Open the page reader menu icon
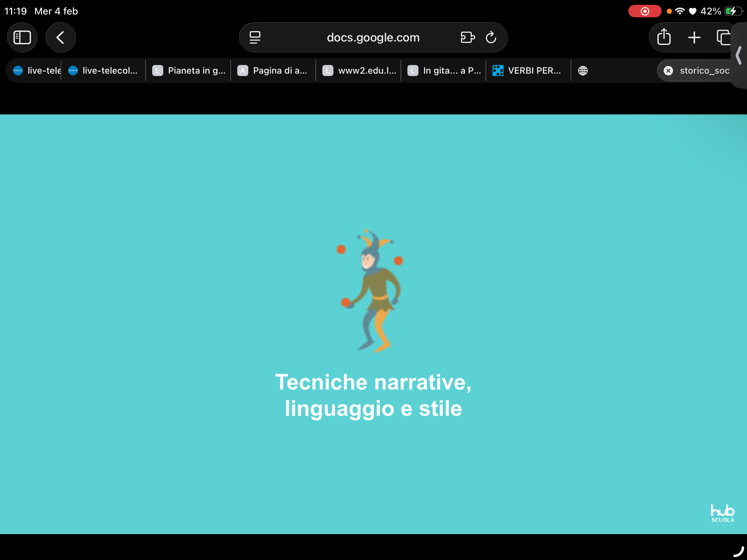This screenshot has width=747, height=560. [x=255, y=37]
